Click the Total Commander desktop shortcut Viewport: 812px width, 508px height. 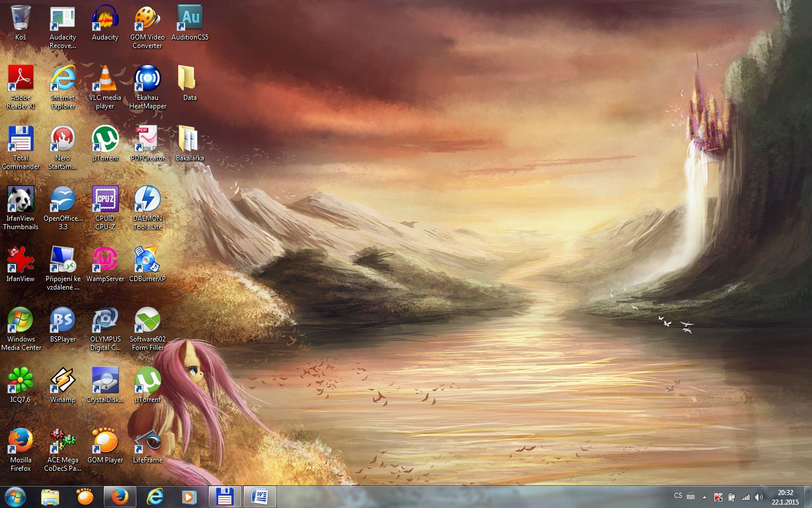tap(21, 148)
